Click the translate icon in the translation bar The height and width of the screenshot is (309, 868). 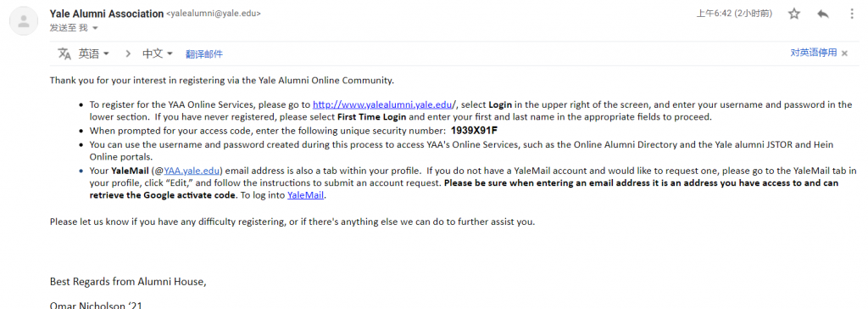pyautogui.click(x=64, y=53)
